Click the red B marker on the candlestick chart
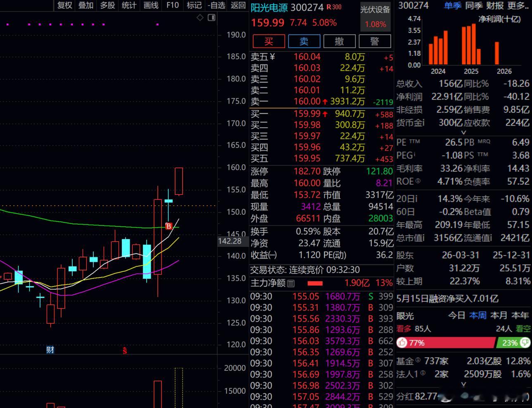Screen dimensions: 532x408 [x=169, y=226]
